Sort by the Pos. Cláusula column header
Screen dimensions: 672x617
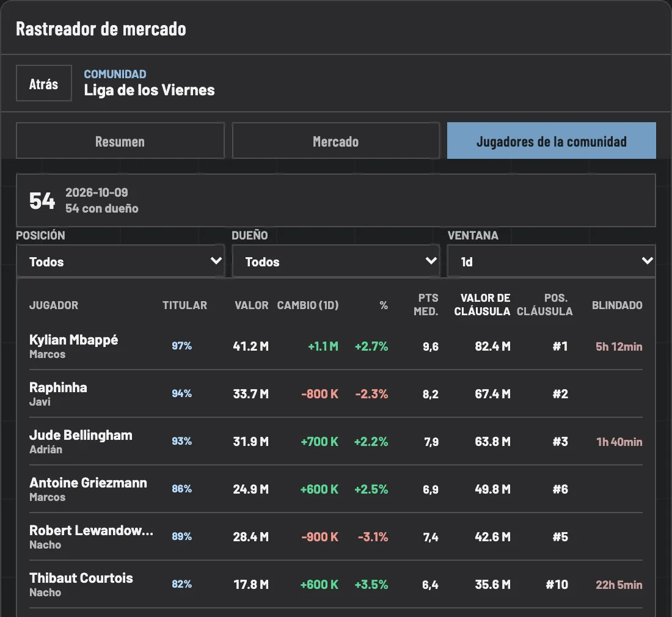[545, 305]
